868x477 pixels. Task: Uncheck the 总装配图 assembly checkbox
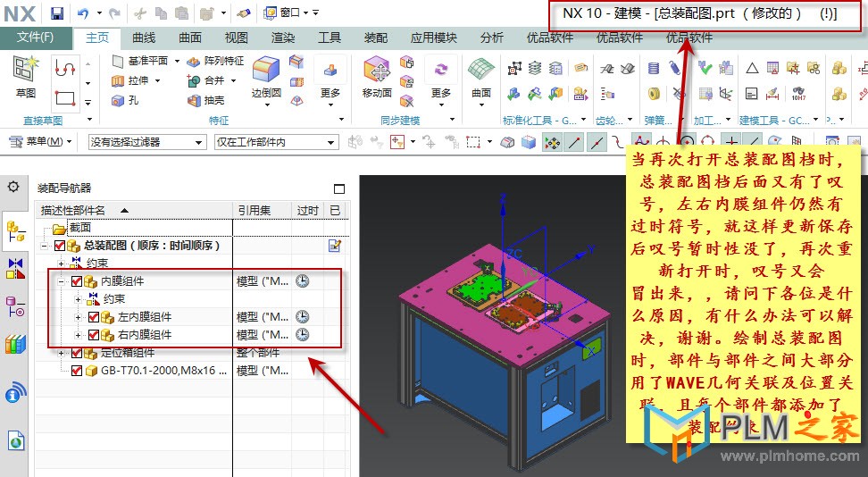[x=60, y=246]
